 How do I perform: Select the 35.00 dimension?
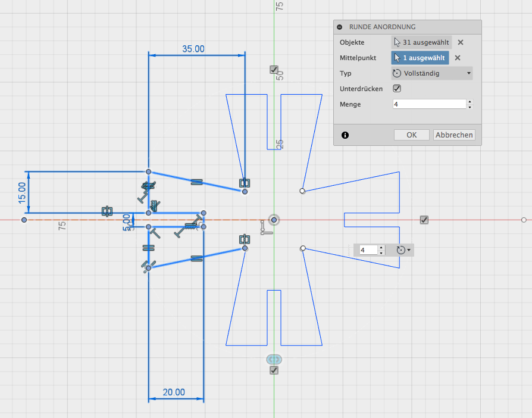193,49
